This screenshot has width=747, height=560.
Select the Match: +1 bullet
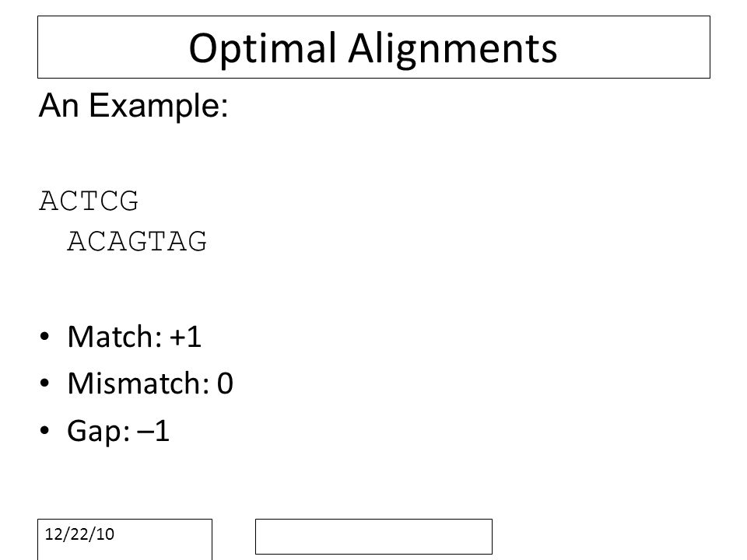[x=135, y=337]
